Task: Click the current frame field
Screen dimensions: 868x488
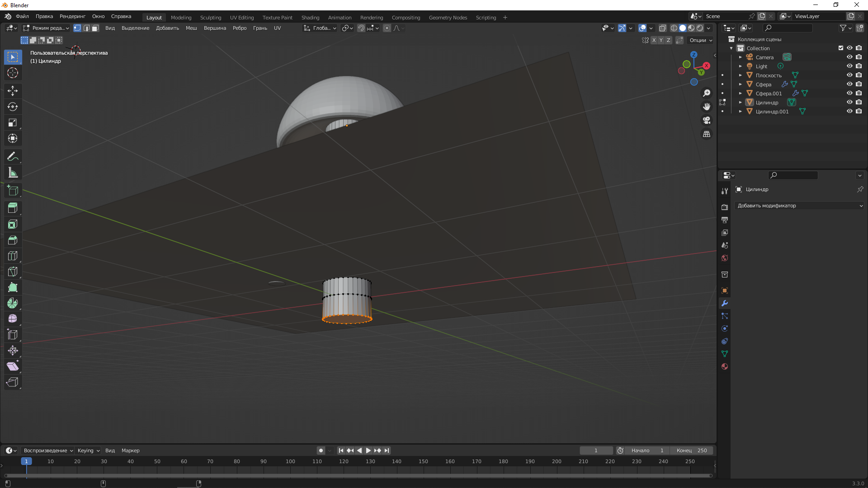Action: tap(596, 450)
